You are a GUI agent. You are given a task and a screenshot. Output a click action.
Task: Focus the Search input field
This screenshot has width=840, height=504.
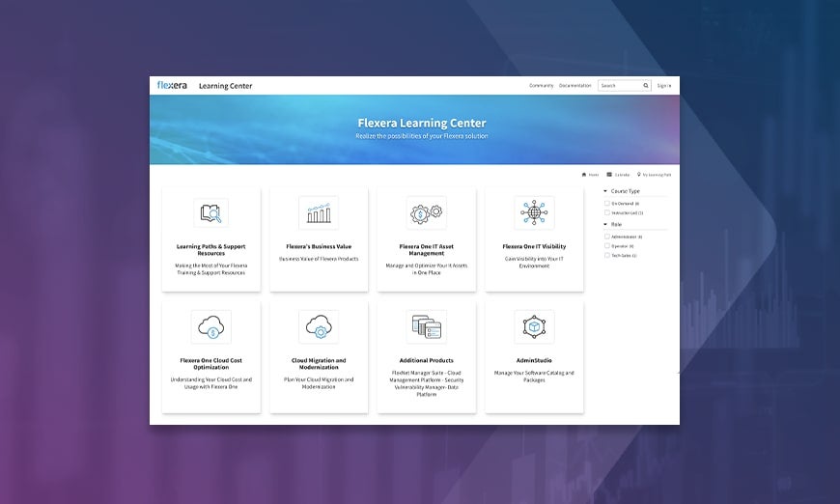[x=620, y=86]
